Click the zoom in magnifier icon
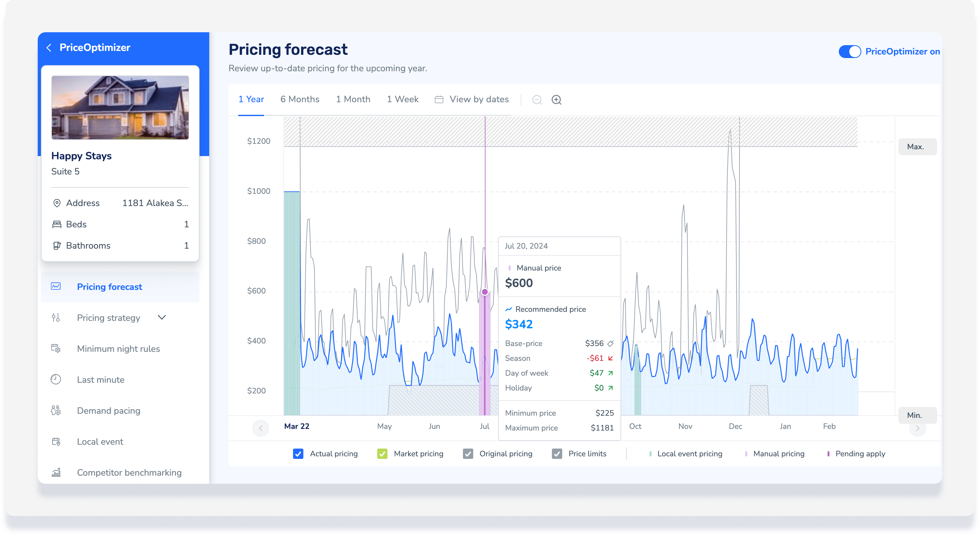980x535 pixels. click(x=556, y=100)
